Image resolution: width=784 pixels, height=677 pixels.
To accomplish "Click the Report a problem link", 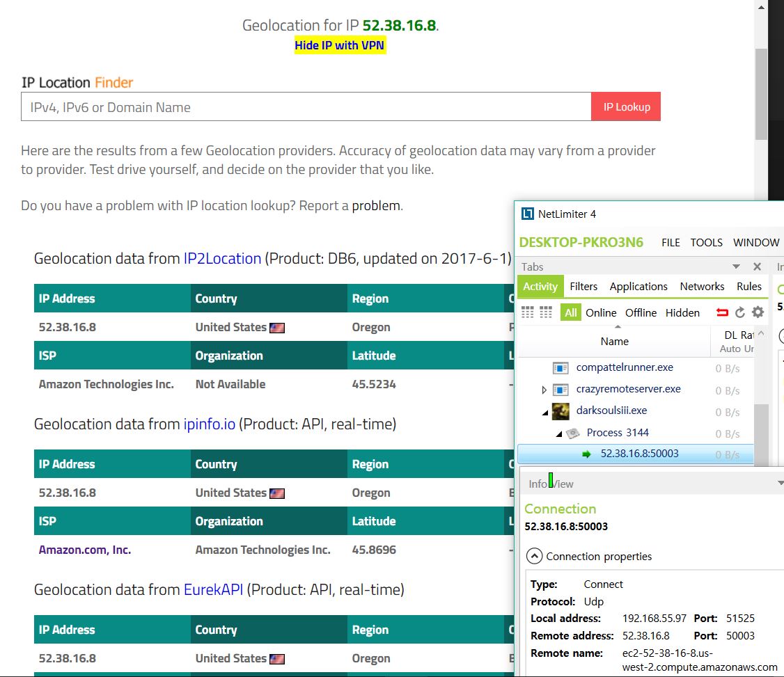I will click(x=376, y=206).
